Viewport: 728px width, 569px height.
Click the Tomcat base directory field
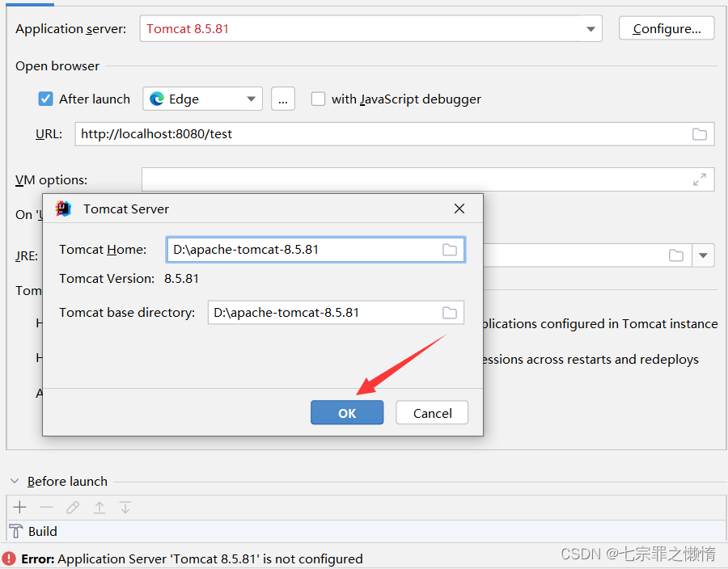336,313
